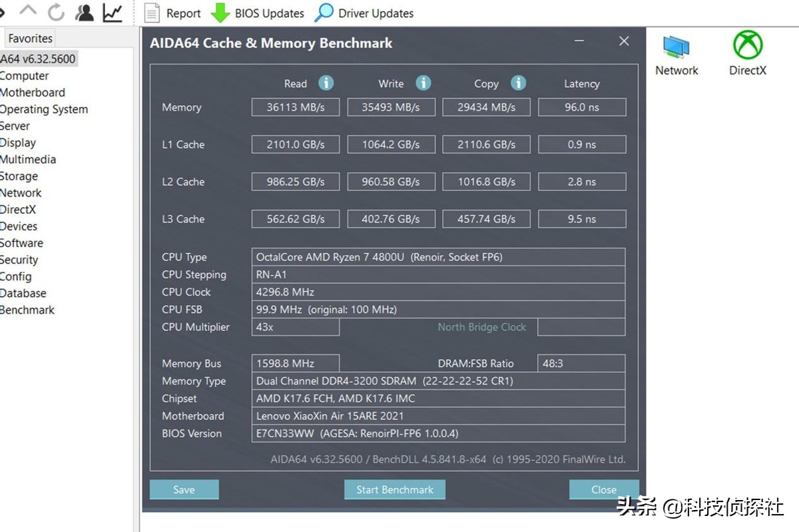The image size is (799, 532).
Task: Click the Memory Copy value 29434 MB/s
Action: pos(487,107)
